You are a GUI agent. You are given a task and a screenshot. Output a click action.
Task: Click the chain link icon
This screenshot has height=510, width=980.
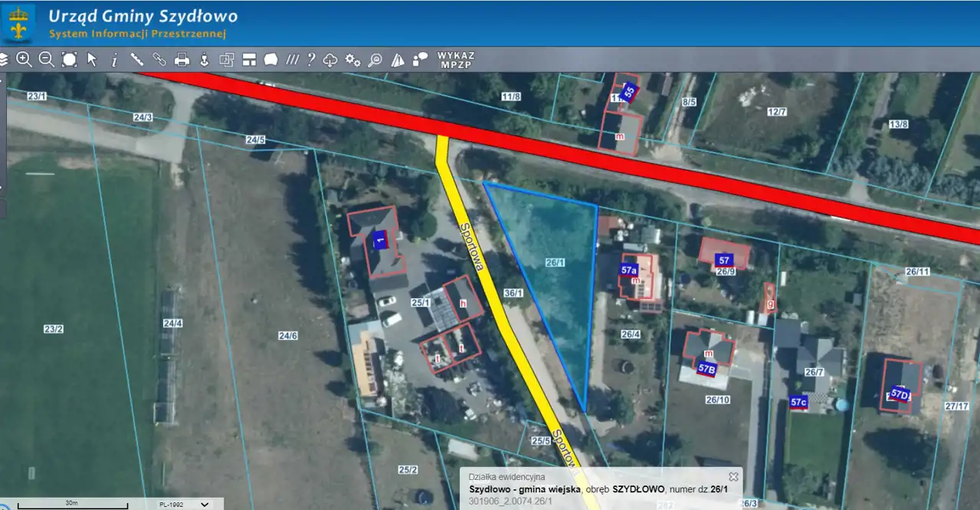(x=159, y=60)
